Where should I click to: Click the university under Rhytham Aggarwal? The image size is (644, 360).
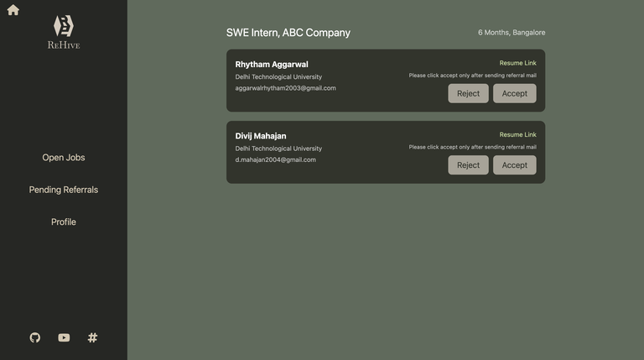tap(278, 77)
